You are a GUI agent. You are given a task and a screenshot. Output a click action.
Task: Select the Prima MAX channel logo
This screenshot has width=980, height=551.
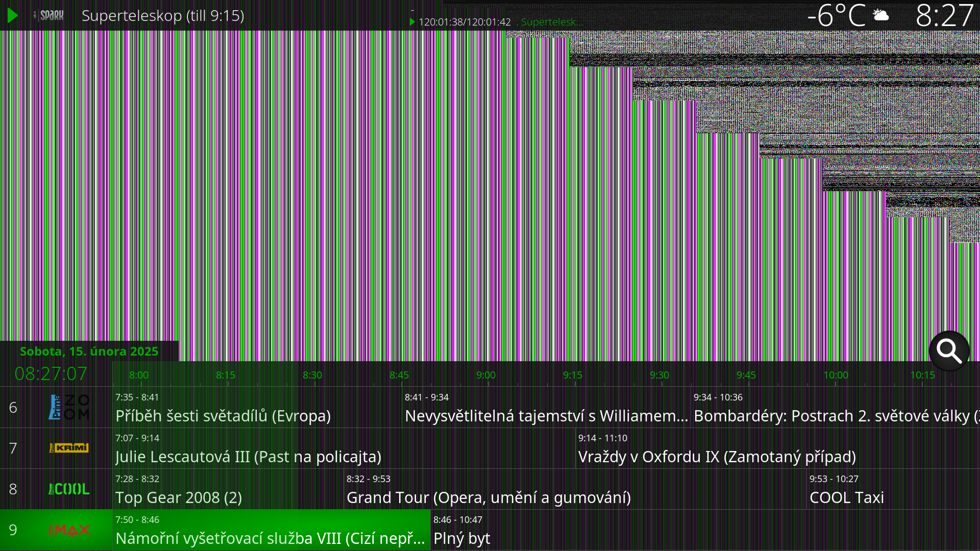pyautogui.click(x=69, y=530)
